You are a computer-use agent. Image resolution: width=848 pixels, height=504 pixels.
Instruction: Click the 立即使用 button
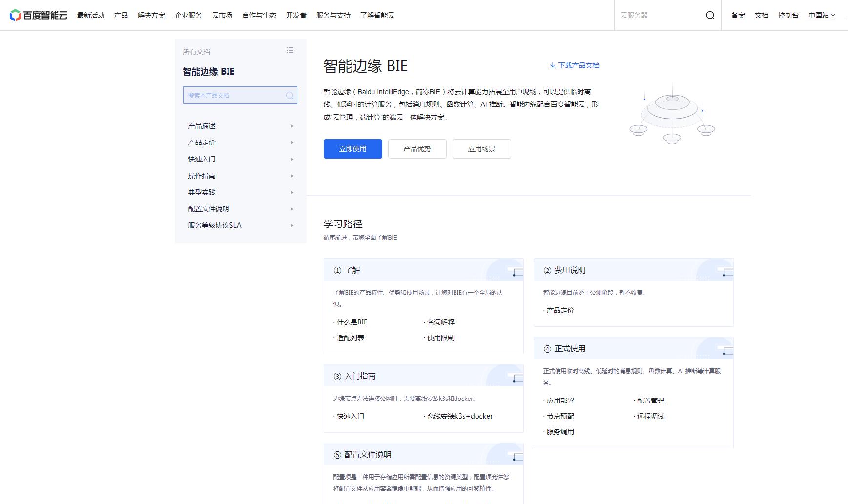point(352,149)
